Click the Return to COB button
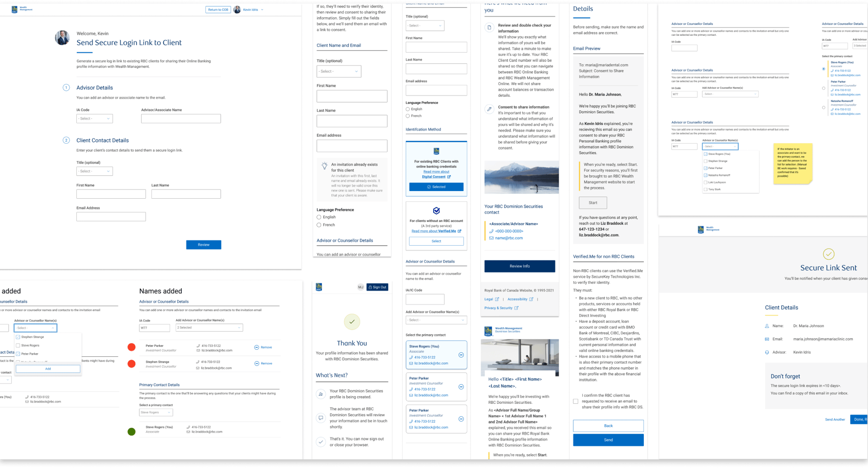 coord(218,9)
